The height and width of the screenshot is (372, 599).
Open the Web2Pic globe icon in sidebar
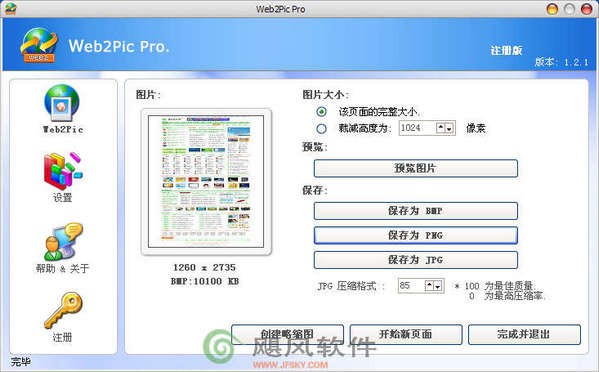pos(62,103)
